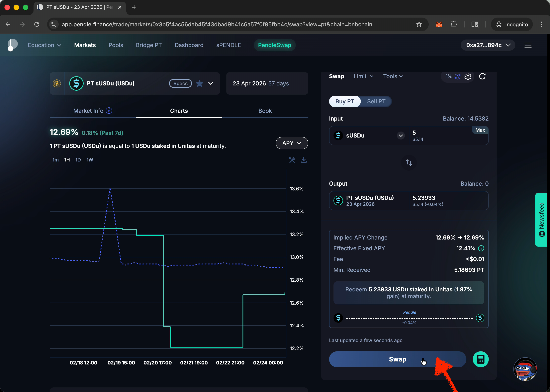Screen dimensions: 550x392
Task: Favorite PT sUSDu market star
Action: pos(199,83)
